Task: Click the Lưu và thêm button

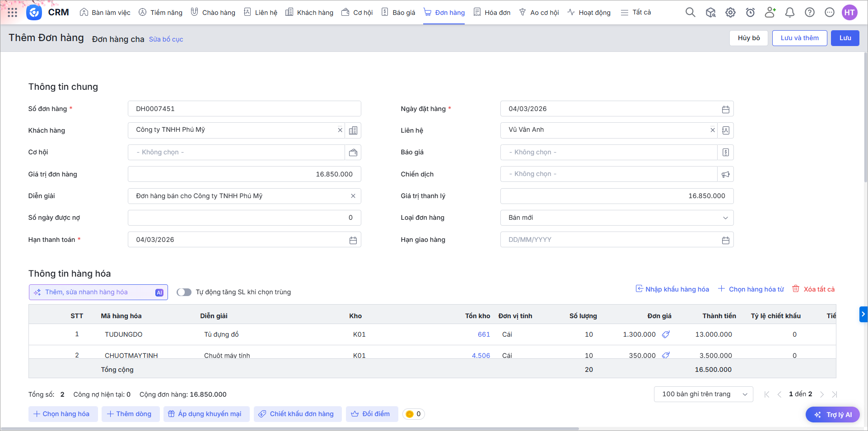Action: (799, 38)
